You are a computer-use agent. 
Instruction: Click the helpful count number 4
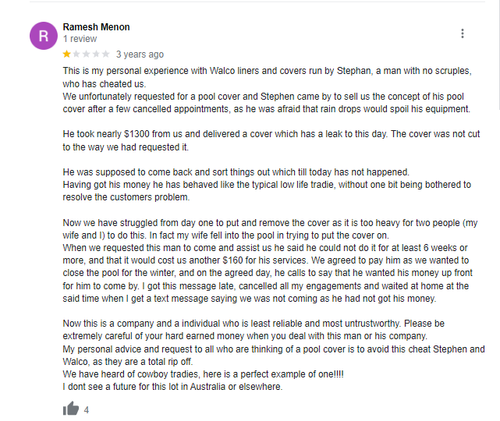click(x=86, y=410)
